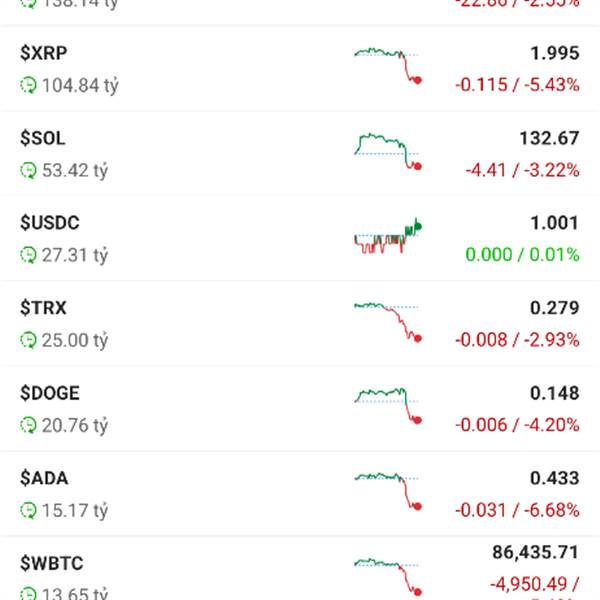This screenshot has height=600, width=600.
Task: Open the $DOGE ticker symbol
Action: pyautogui.click(x=50, y=393)
